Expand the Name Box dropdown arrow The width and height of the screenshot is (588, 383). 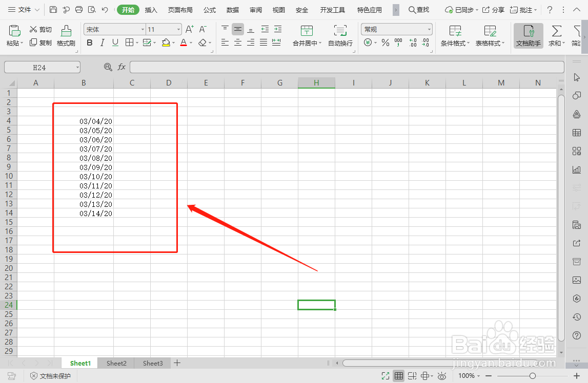point(77,68)
